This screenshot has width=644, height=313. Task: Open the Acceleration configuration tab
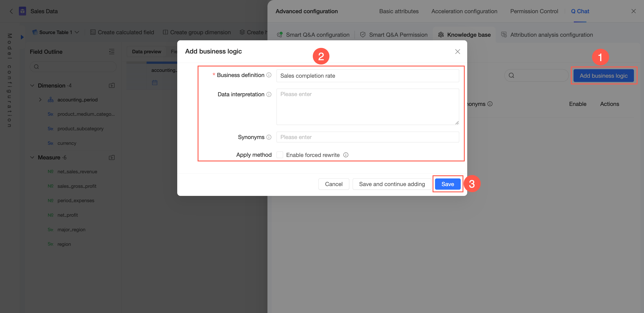point(464,11)
